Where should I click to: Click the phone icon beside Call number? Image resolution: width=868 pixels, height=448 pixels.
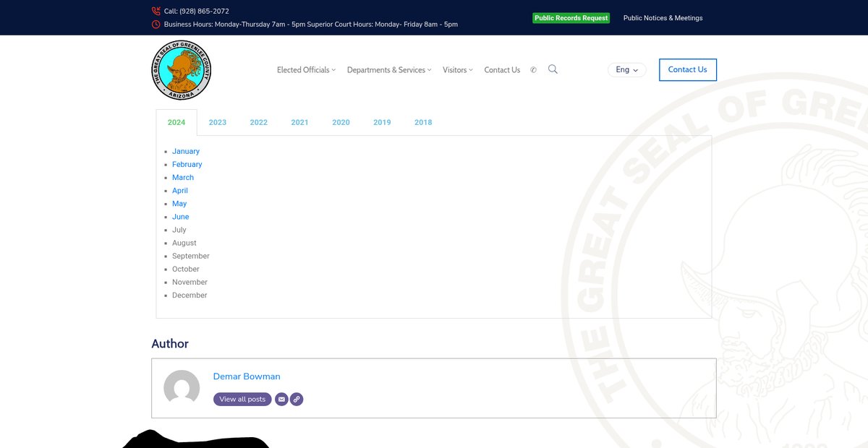[156, 11]
